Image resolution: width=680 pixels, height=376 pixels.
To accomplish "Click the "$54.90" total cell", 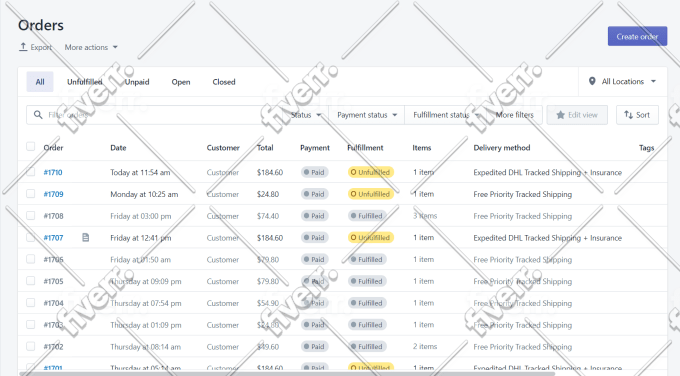I will tap(268, 303).
